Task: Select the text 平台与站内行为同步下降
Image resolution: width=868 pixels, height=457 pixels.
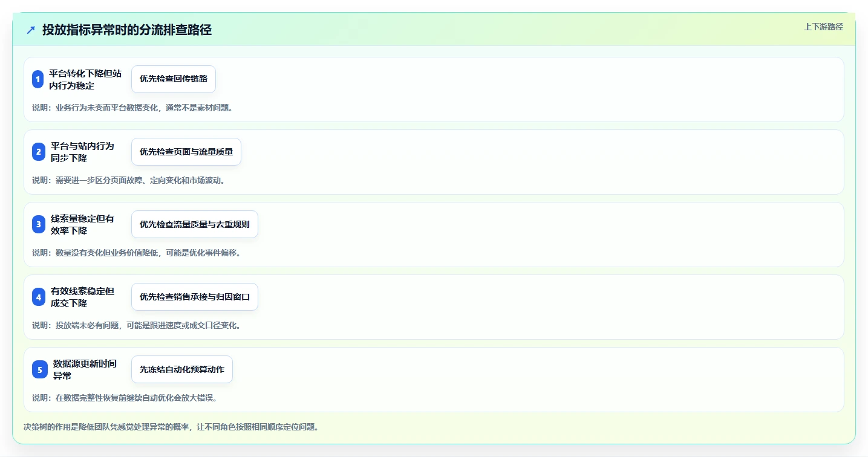Action: point(82,152)
